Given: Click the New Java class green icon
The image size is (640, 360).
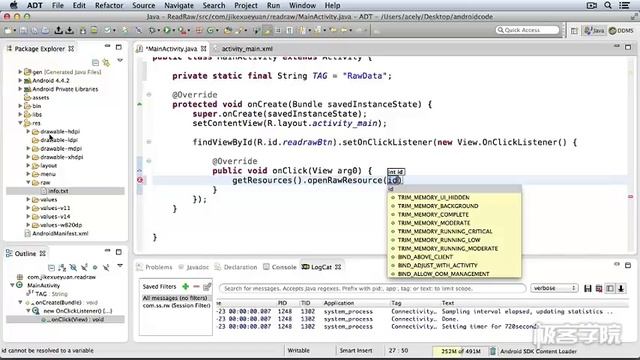Looking at the screenshot, I should click(211, 30).
